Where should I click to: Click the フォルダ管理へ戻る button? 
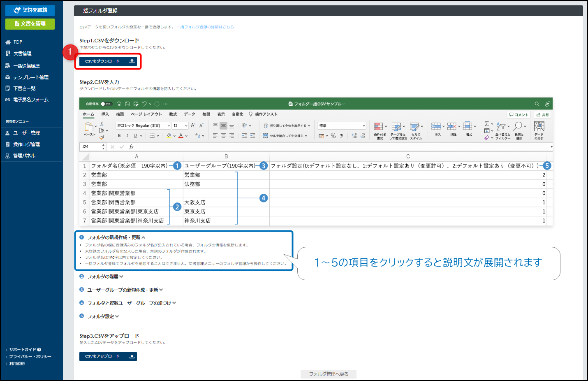pos(329,374)
